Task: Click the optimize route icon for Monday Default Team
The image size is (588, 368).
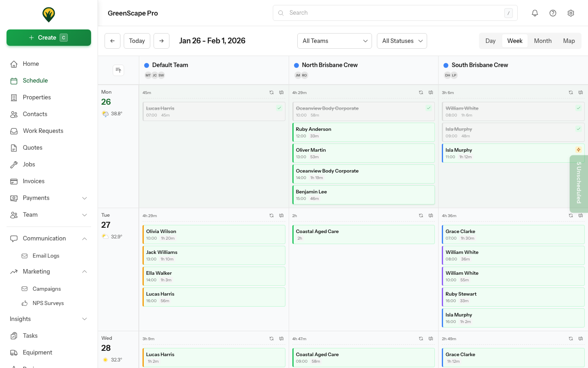Action: 272,92
